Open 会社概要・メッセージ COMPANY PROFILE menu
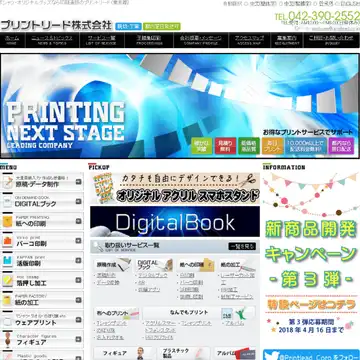Viewport: 360px width, 360px height. [201, 40]
